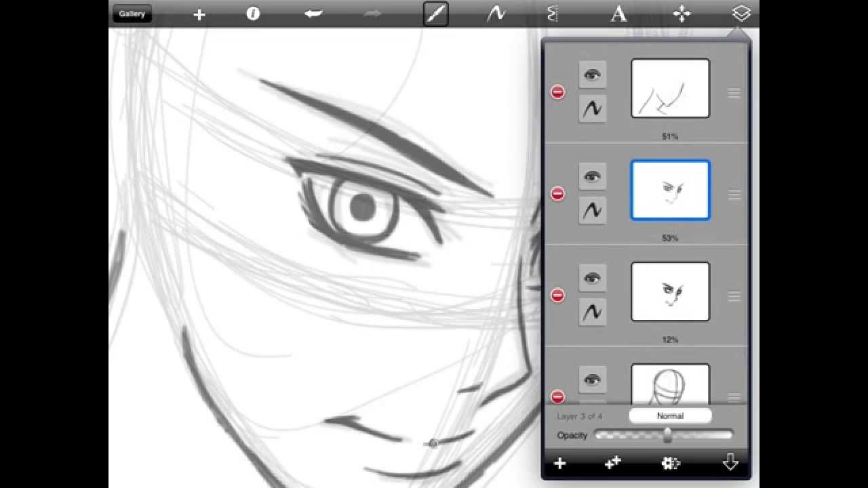Open the Normal blend mode selector
This screenshot has height=488, width=868.
(x=670, y=416)
